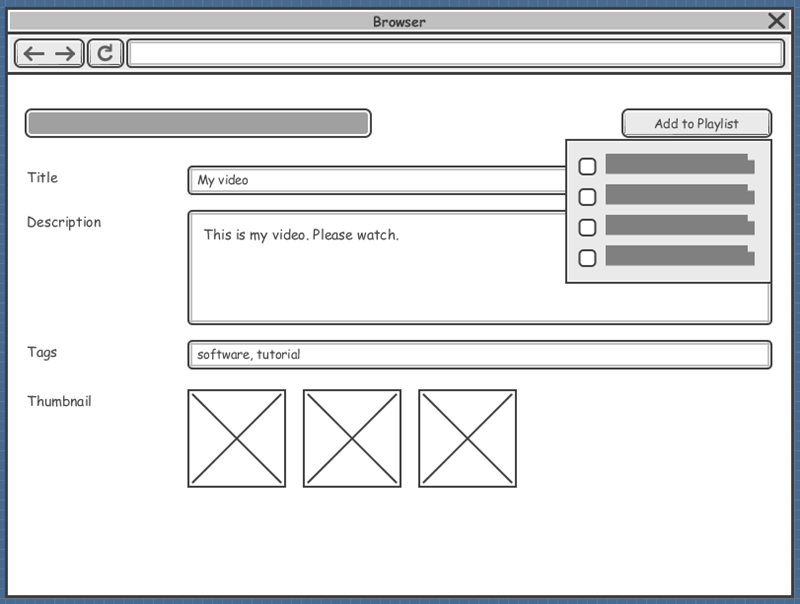Edit the Tags field with software, tutorial
The height and width of the screenshot is (604, 800).
(480, 355)
